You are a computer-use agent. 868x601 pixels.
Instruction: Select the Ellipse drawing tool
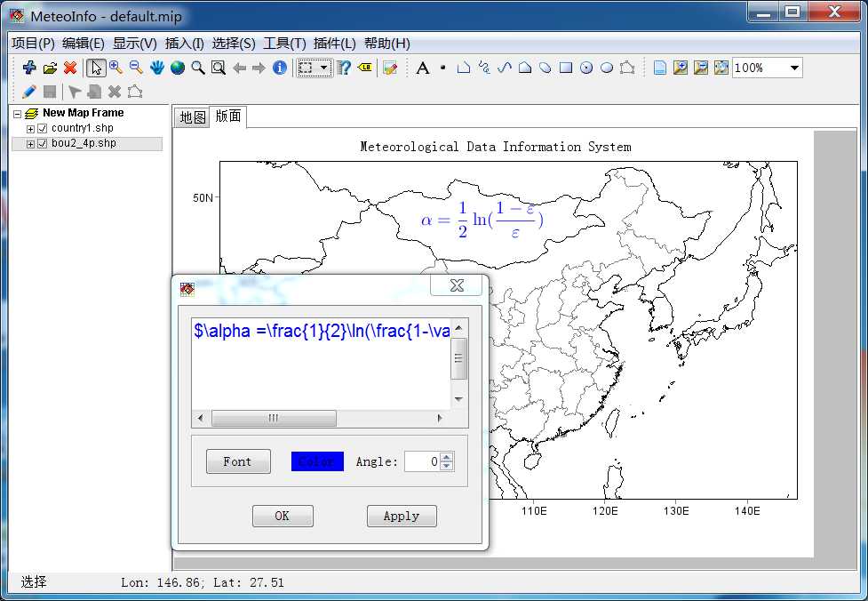point(607,68)
